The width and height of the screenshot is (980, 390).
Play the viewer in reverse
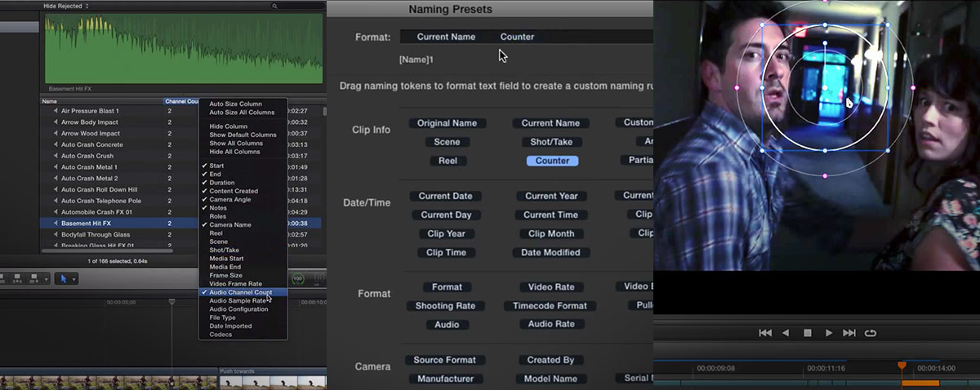click(786, 333)
